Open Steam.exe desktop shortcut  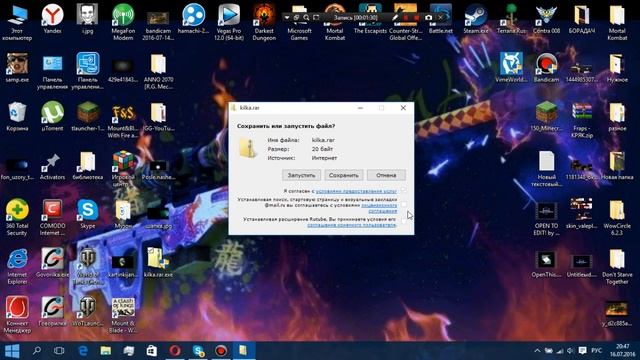(476, 19)
